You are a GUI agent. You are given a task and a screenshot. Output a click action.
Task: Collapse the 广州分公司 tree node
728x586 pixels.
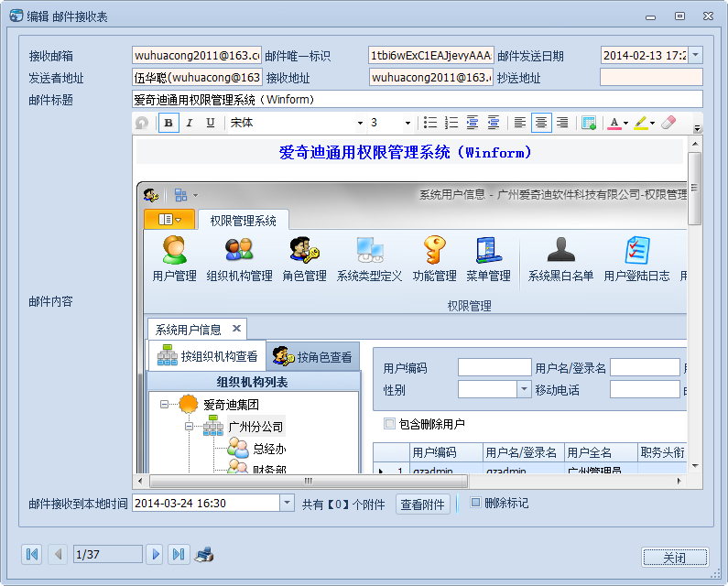189,427
